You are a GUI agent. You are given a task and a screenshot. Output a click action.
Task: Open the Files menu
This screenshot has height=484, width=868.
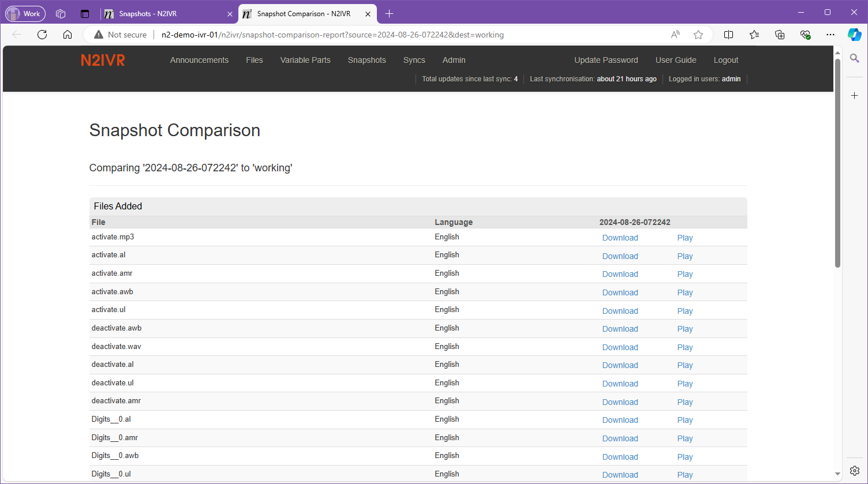click(254, 60)
